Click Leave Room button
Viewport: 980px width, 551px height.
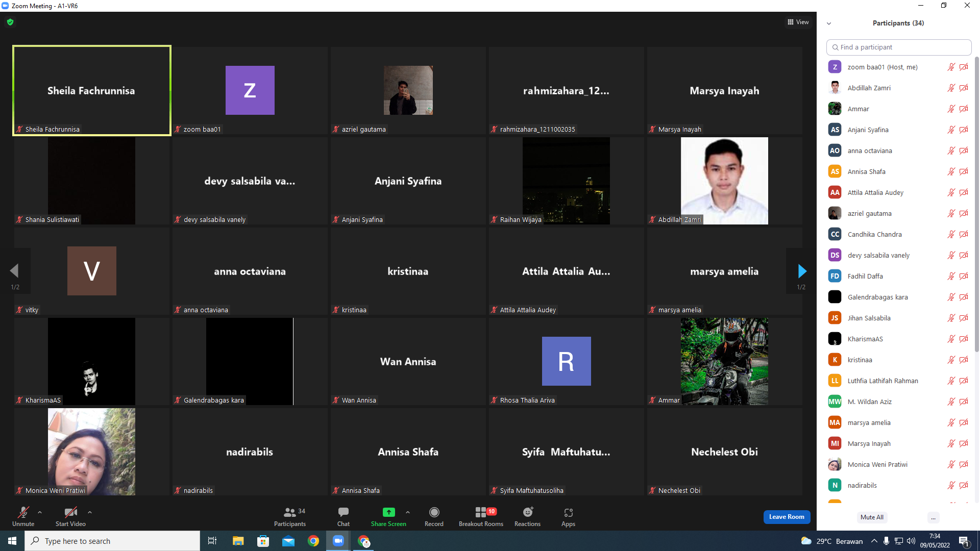pyautogui.click(x=787, y=517)
